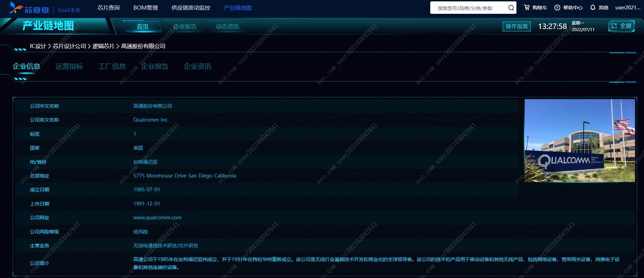The image size is (644, 278).
Task: Click 高通股份有限公司 breadcrumb
Action: point(143,46)
